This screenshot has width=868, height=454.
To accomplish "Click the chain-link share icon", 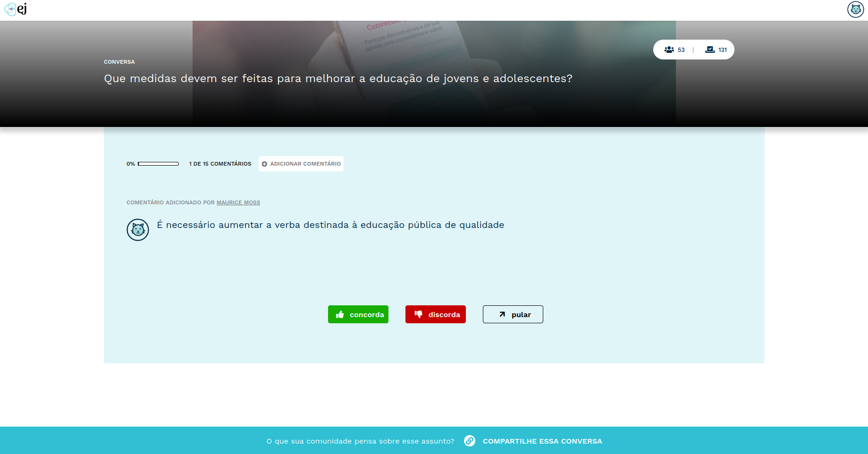I will (x=469, y=441).
